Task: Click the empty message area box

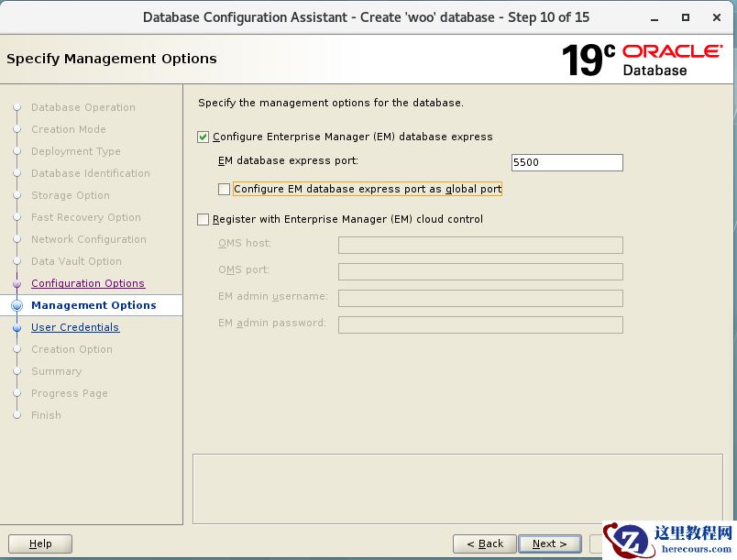Action: tap(457, 489)
